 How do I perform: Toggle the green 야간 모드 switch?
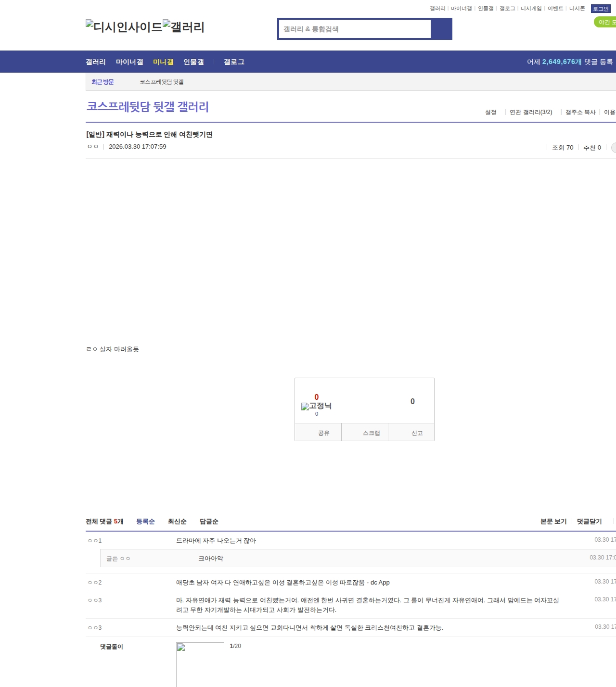pos(605,22)
